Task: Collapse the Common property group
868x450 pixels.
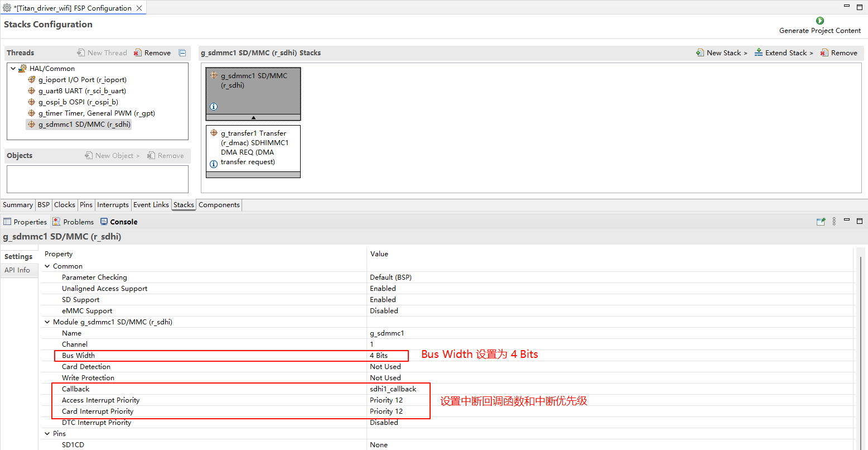Action: tap(47, 266)
